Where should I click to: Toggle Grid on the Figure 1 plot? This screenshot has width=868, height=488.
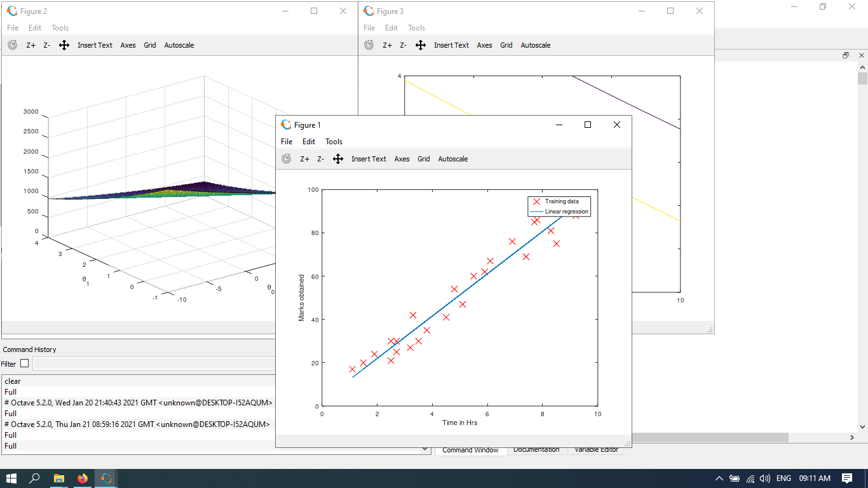pos(423,159)
